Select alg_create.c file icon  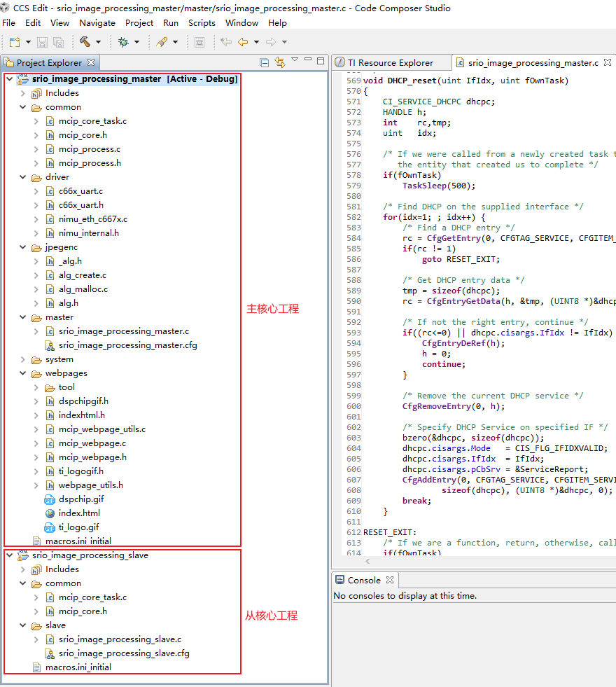click(x=50, y=276)
